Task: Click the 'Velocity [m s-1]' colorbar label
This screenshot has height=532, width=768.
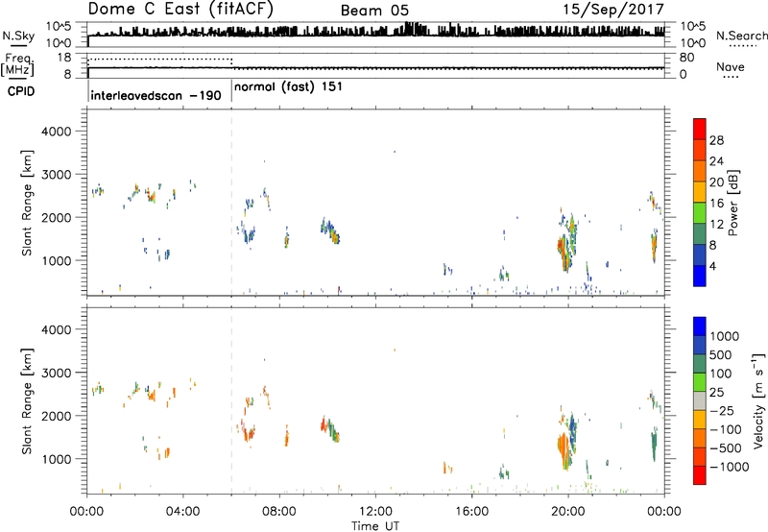Action: 758,400
